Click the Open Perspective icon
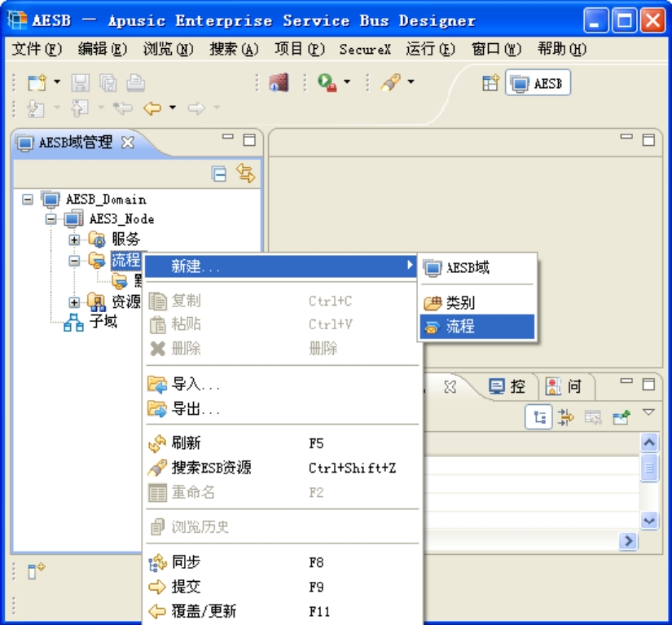672x625 pixels. [x=490, y=83]
